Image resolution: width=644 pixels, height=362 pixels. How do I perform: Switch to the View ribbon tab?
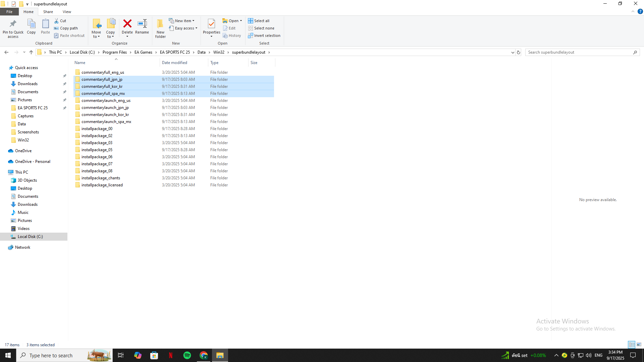coord(67,12)
